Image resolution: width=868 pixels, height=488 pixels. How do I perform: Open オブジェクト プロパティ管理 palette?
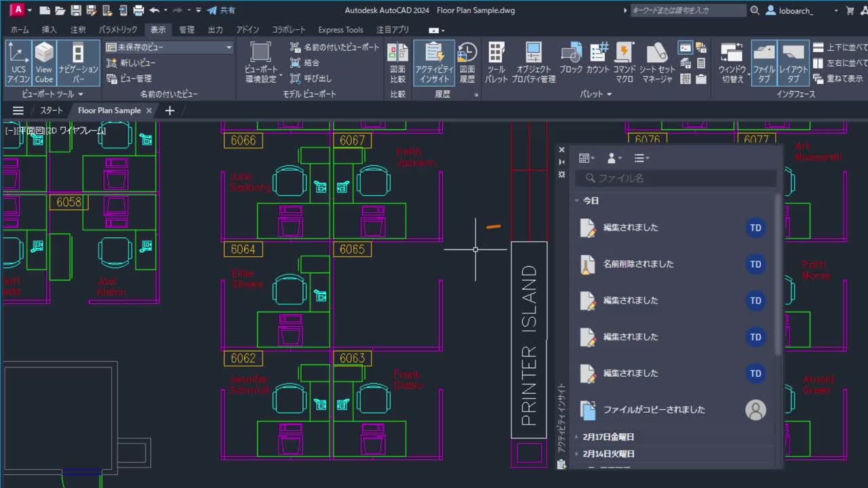(x=534, y=62)
